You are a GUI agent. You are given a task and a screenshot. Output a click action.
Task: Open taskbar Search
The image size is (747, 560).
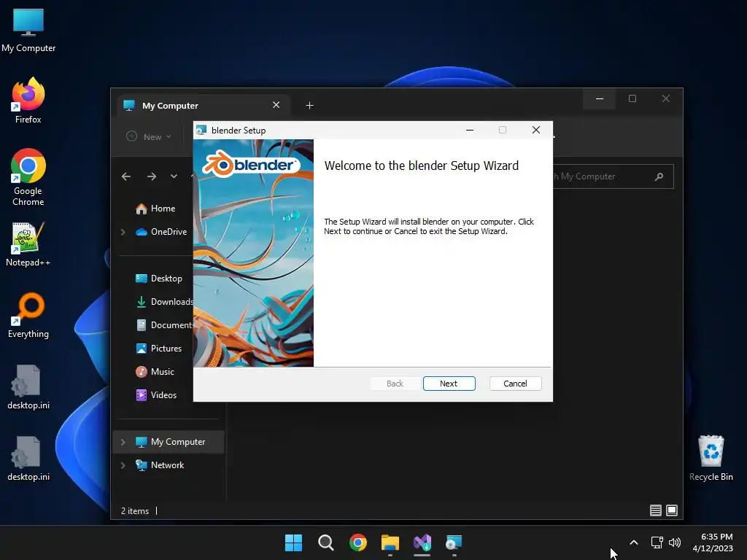click(326, 542)
